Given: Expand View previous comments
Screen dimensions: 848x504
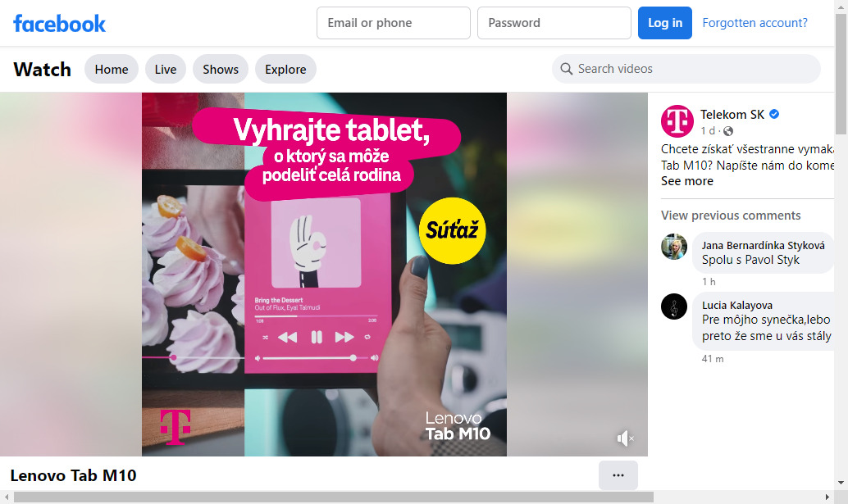Looking at the screenshot, I should pos(731,215).
